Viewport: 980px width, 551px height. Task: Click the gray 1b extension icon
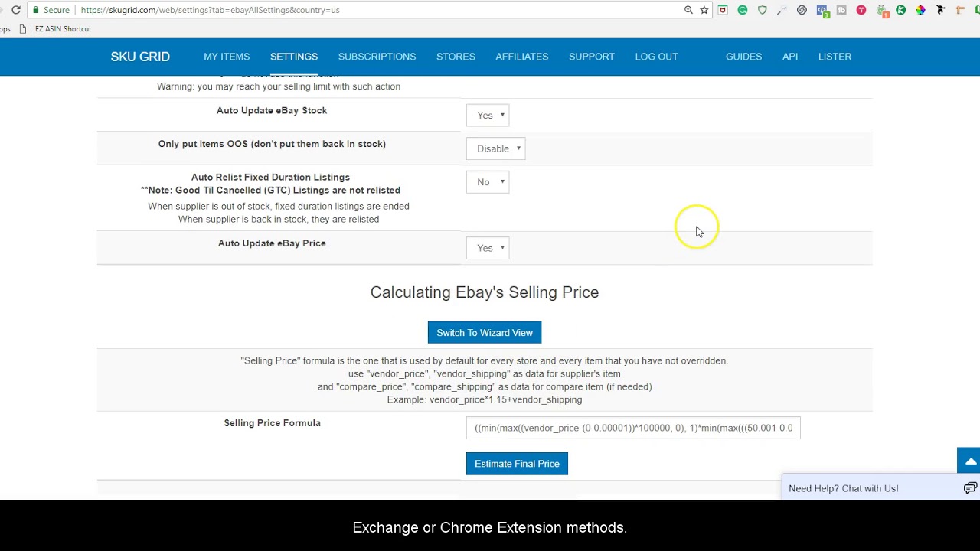(841, 10)
